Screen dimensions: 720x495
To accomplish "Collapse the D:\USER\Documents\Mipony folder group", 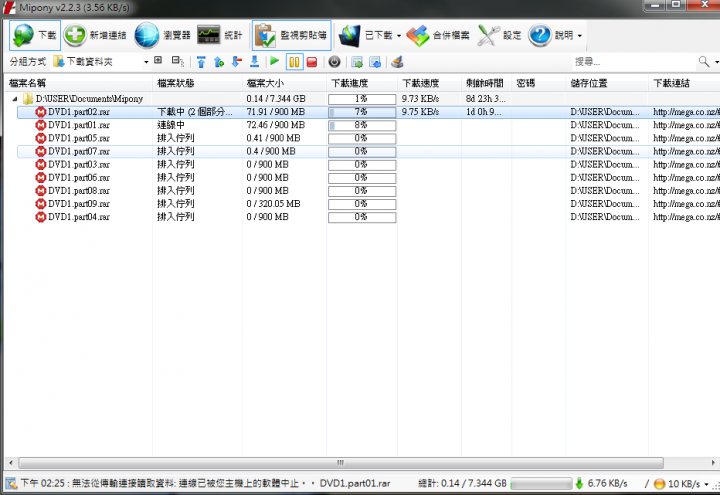I will coord(15,99).
